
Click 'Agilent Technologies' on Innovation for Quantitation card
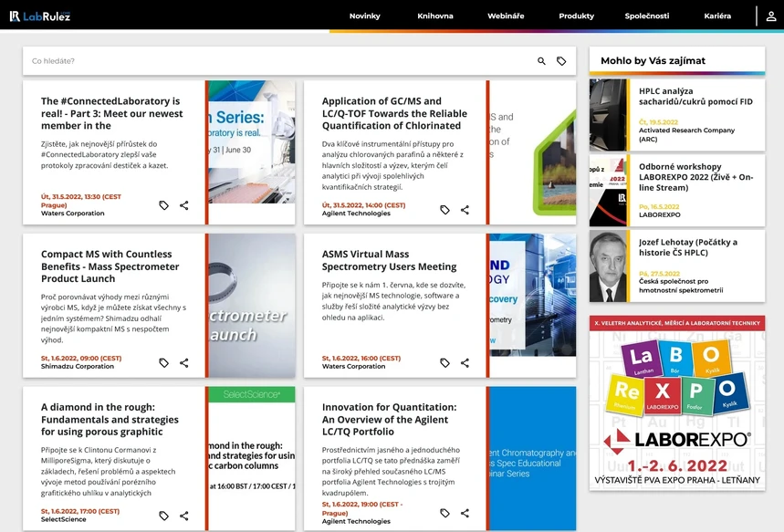pos(356,521)
